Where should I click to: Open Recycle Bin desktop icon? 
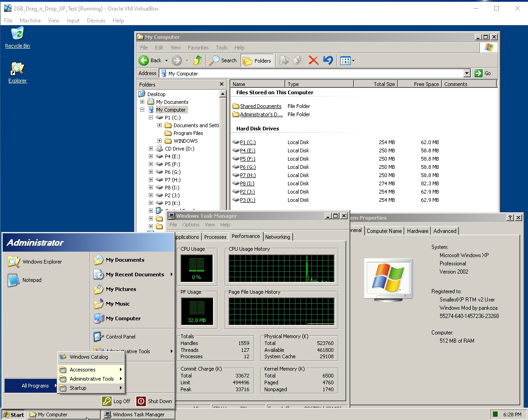coord(17,38)
